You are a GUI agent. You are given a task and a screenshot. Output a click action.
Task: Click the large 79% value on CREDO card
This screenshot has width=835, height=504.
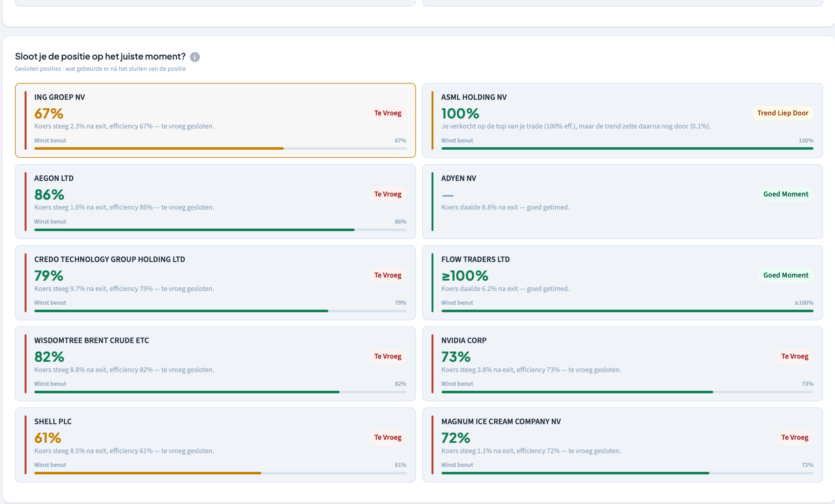coord(49,275)
